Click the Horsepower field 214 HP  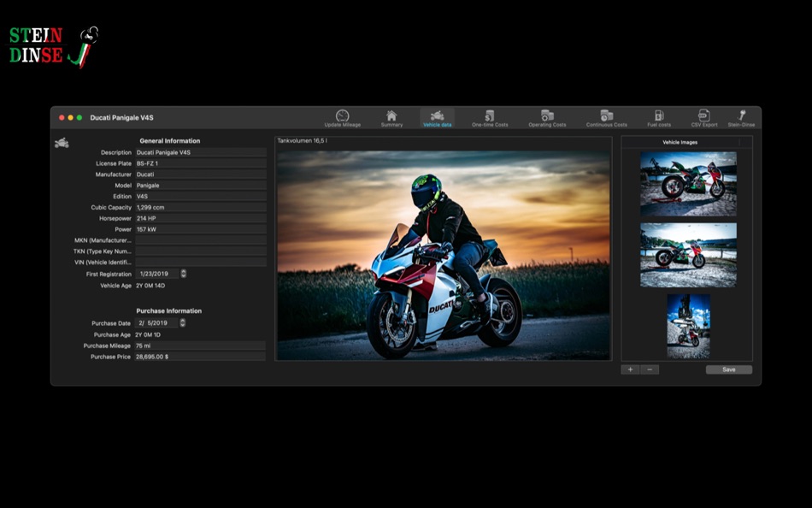click(x=200, y=218)
